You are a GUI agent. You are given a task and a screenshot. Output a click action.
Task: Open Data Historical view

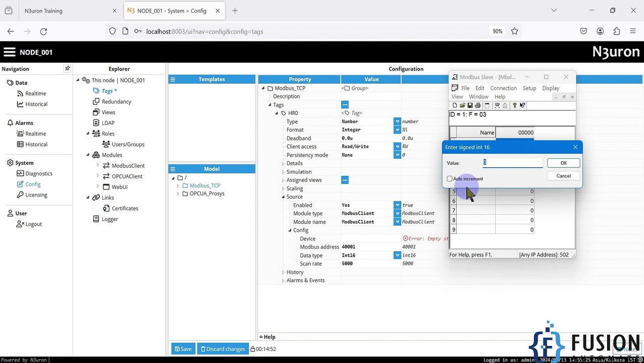(x=36, y=104)
